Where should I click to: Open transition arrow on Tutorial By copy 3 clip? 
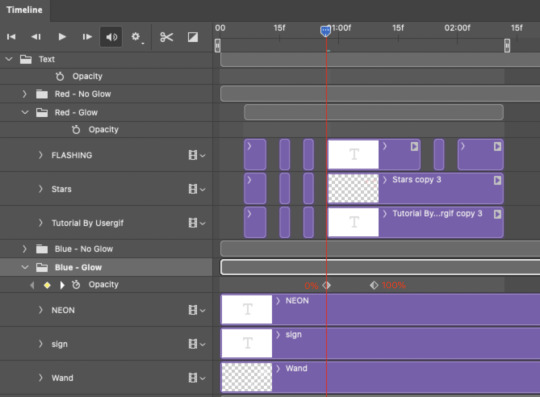[497, 214]
